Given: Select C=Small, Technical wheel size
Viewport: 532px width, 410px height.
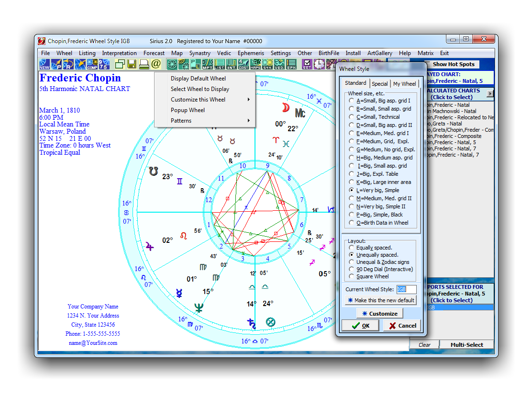Looking at the screenshot, I should click(x=375, y=117).
